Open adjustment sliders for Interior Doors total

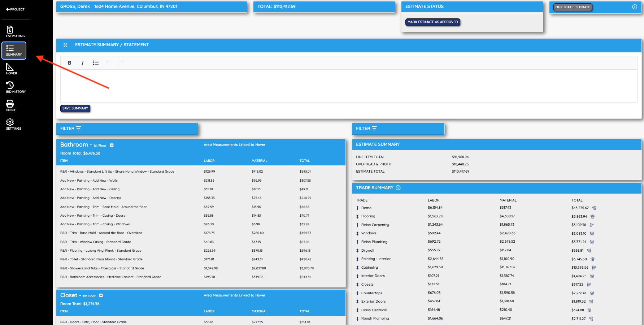tap(592, 276)
